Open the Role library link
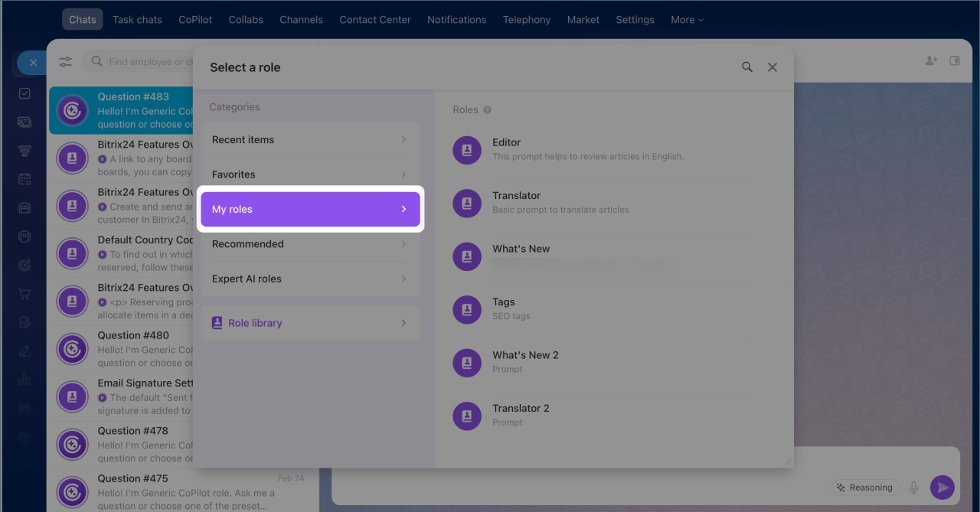Screen dimensions: 980x512 310,323
